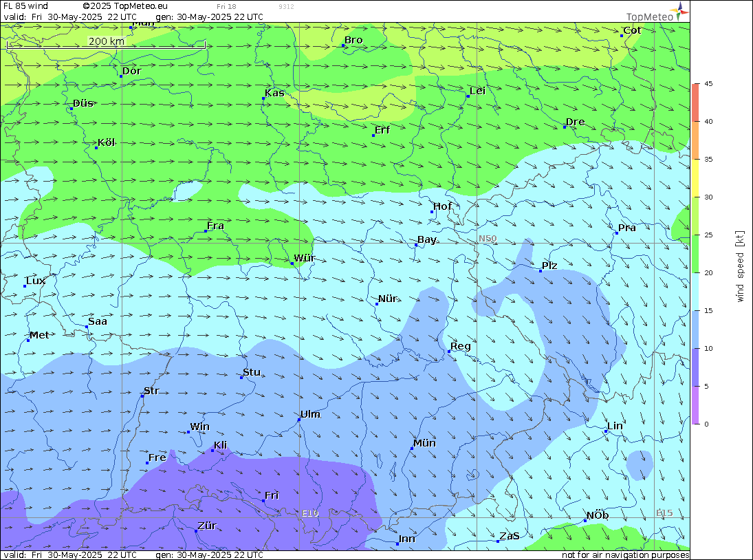Click the "Fra" city label
753x560 pixels.
point(215,226)
